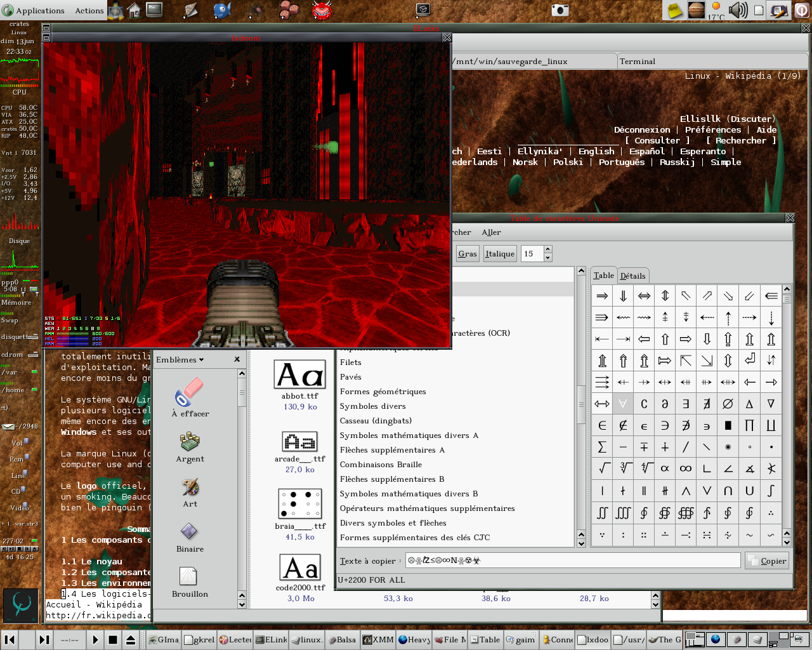Click the sticky notes icon in panel
The width and height of the screenshot is (812, 650).
(x=675, y=10)
